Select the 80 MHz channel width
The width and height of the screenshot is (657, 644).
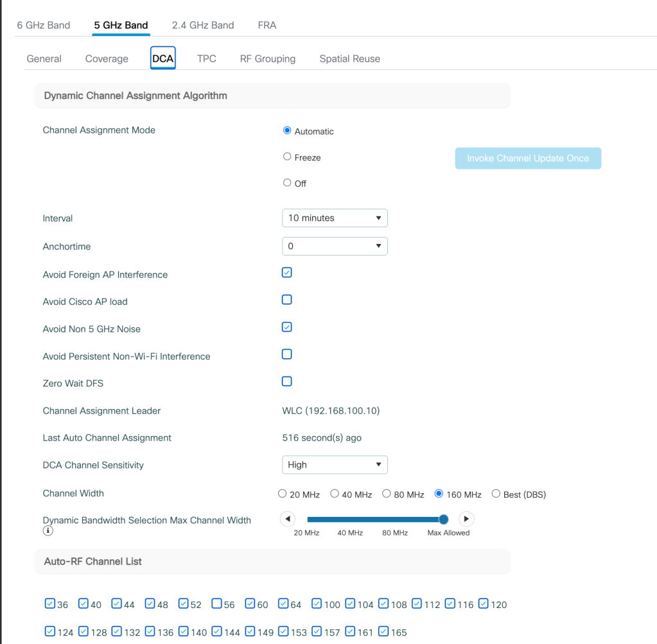pyautogui.click(x=387, y=494)
